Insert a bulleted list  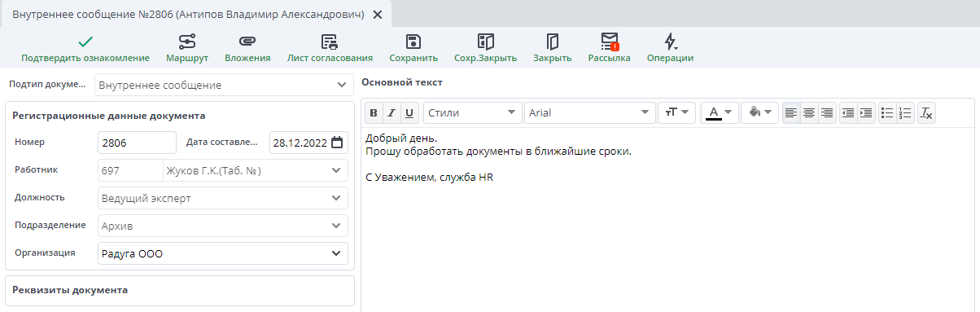[x=888, y=113]
